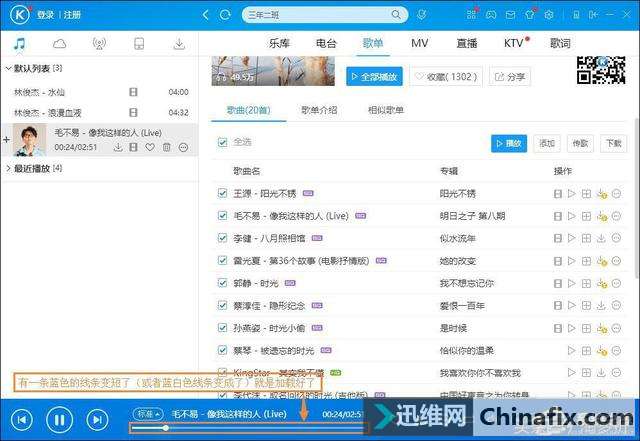
Task: Play 王源 - 阳光不锈 with row play icon
Action: click(572, 194)
